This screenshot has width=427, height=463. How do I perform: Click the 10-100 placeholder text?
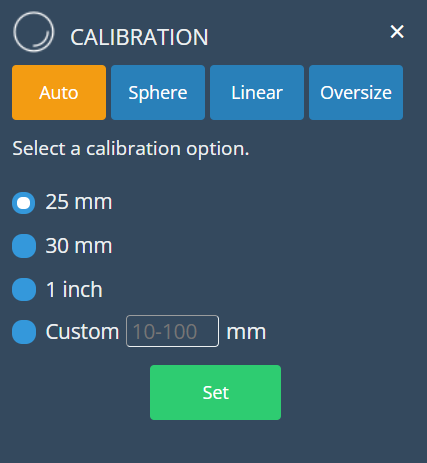pos(165,332)
